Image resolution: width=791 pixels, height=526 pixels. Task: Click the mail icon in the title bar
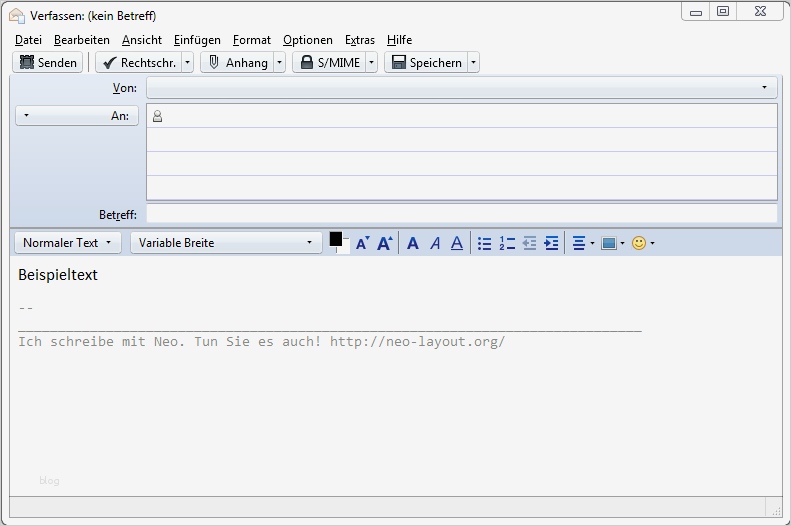(17, 16)
